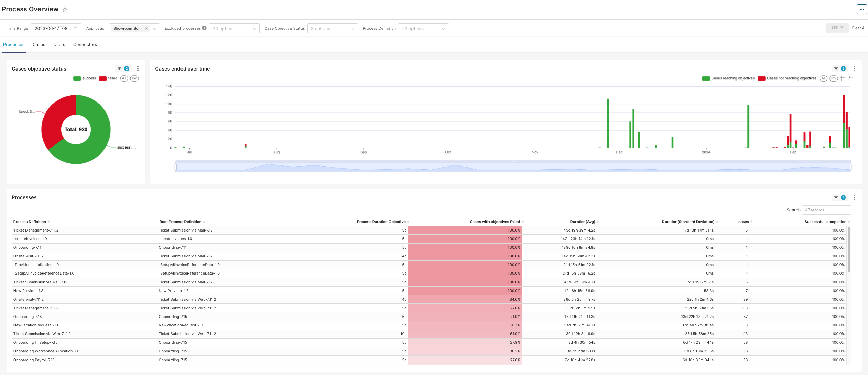Image resolution: width=868 pixels, height=375 pixels.
Task: Sort by Process Duration Objective column
Action: coord(383,222)
